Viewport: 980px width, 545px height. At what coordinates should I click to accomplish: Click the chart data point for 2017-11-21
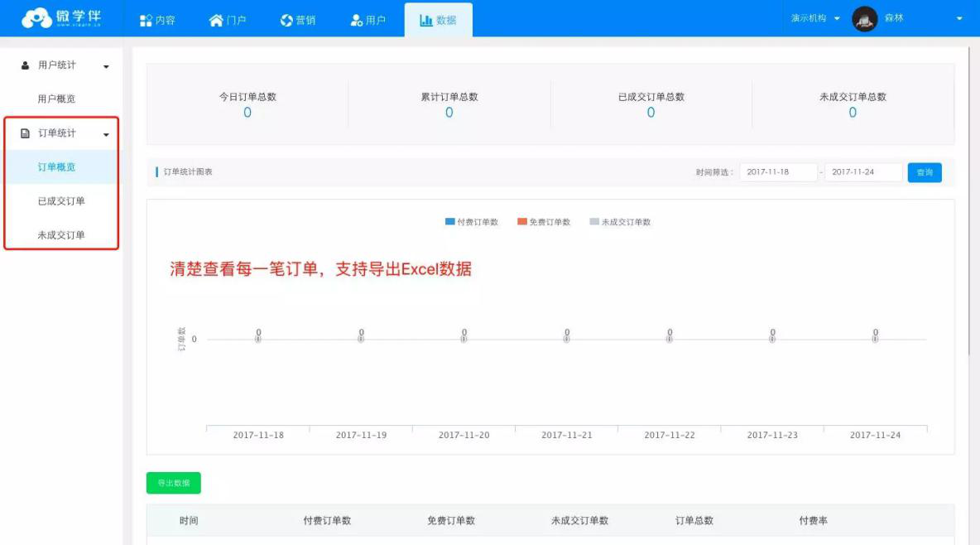(x=566, y=339)
